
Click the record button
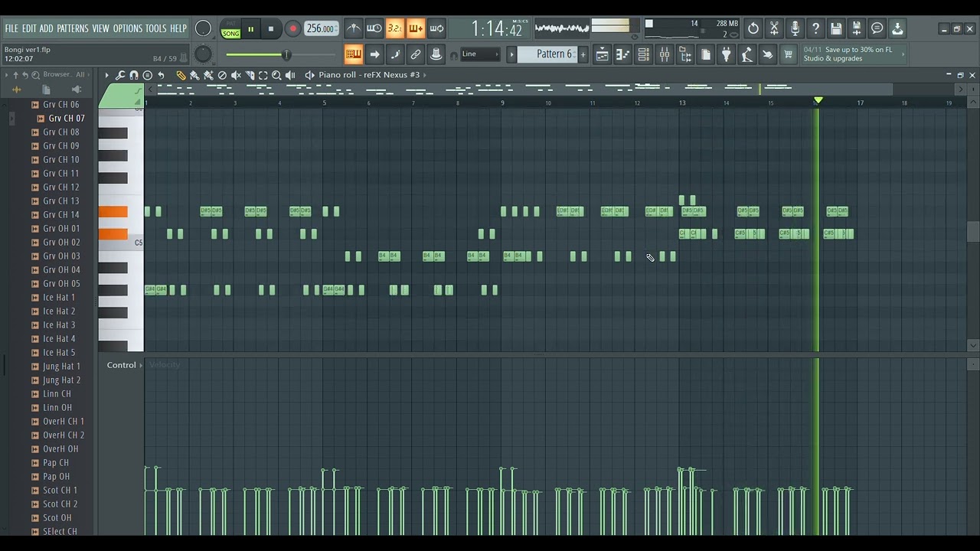pyautogui.click(x=292, y=29)
